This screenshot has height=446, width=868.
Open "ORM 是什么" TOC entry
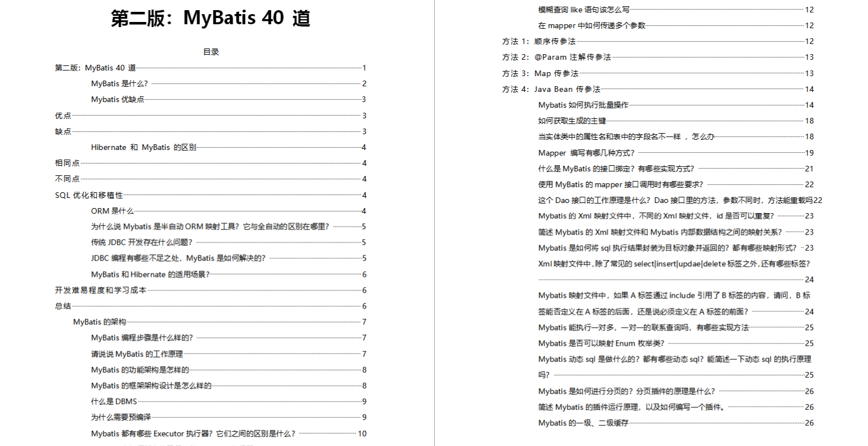(x=110, y=211)
